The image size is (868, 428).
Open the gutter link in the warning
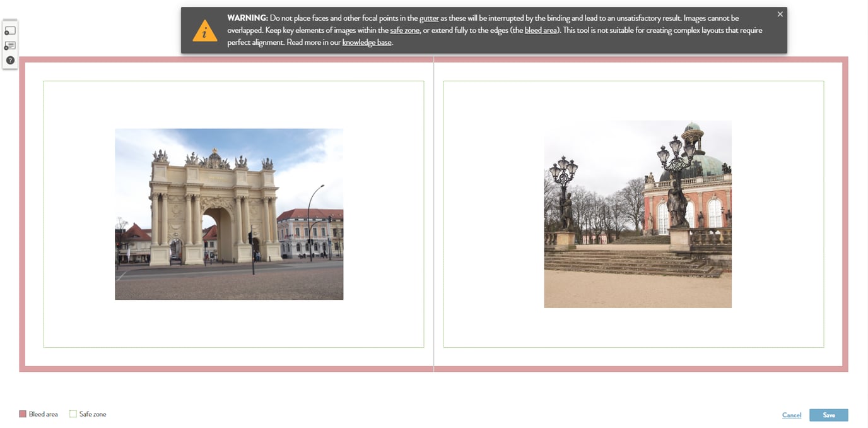[x=430, y=18]
